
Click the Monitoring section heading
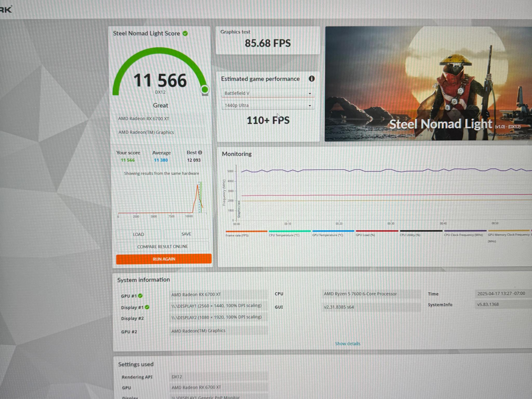coord(237,154)
